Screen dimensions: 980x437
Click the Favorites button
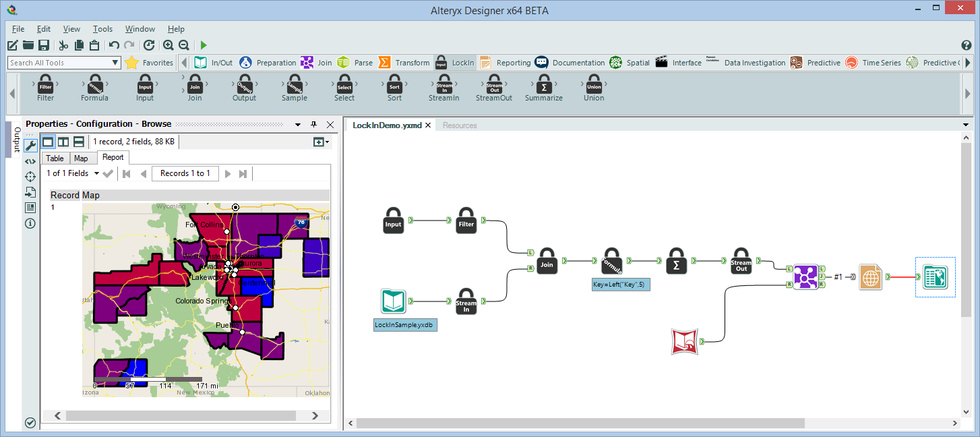(149, 63)
